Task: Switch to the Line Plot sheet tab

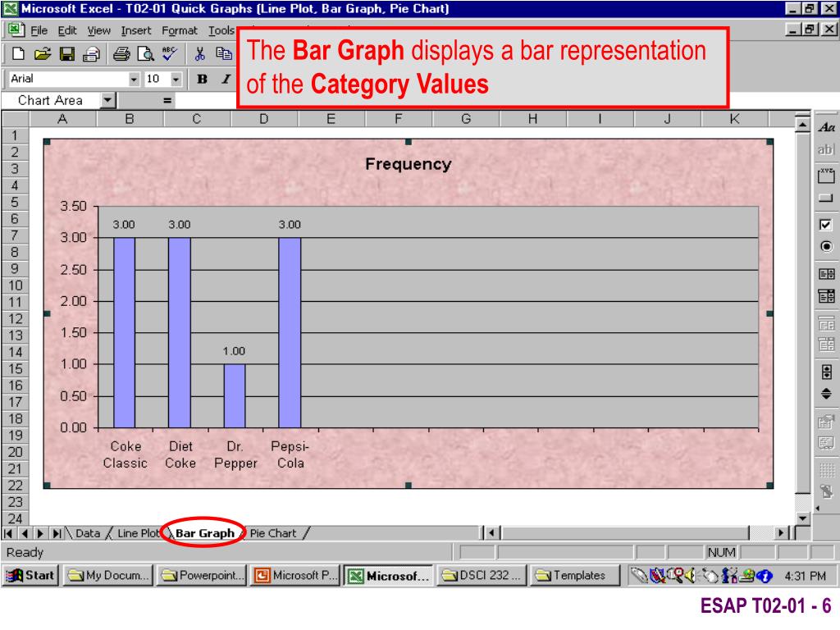Action: click(138, 533)
